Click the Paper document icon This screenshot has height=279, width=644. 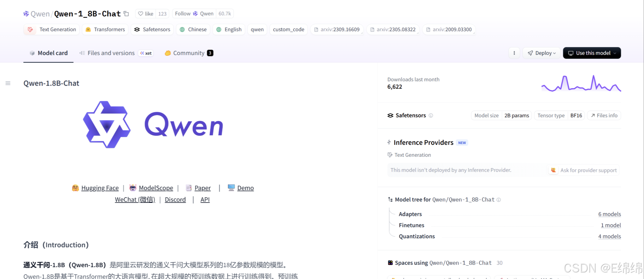pyautogui.click(x=189, y=188)
